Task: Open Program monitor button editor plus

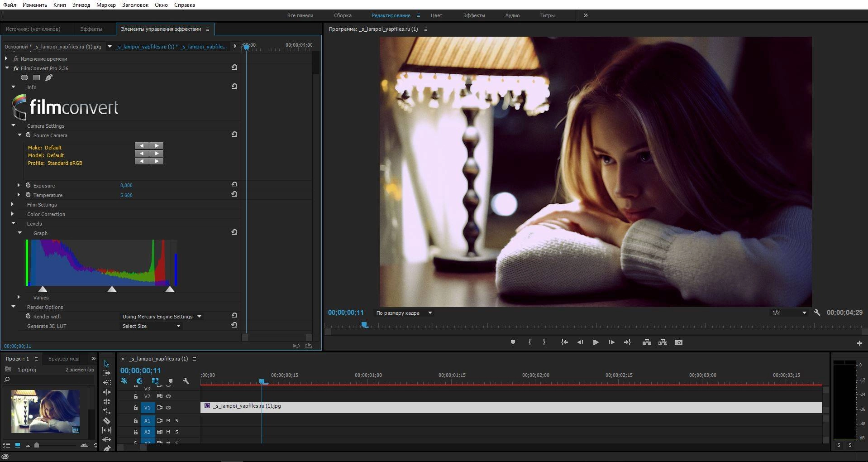Action: click(859, 343)
